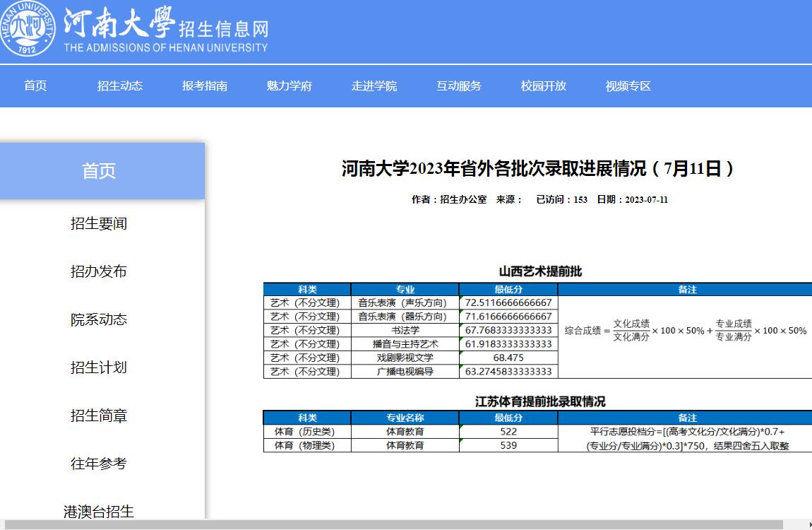Go to 报考指南 in the navigation bar
Screen dimensions: 812x530
205,86
